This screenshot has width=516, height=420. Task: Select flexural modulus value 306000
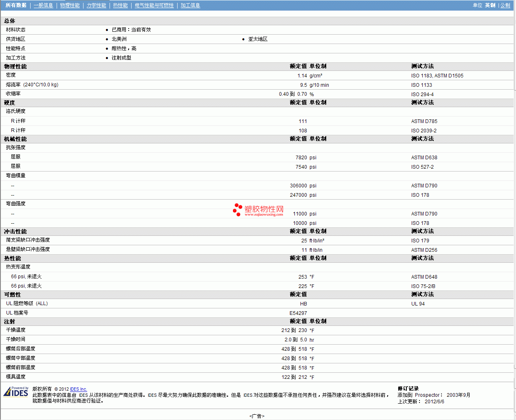coord(299,186)
